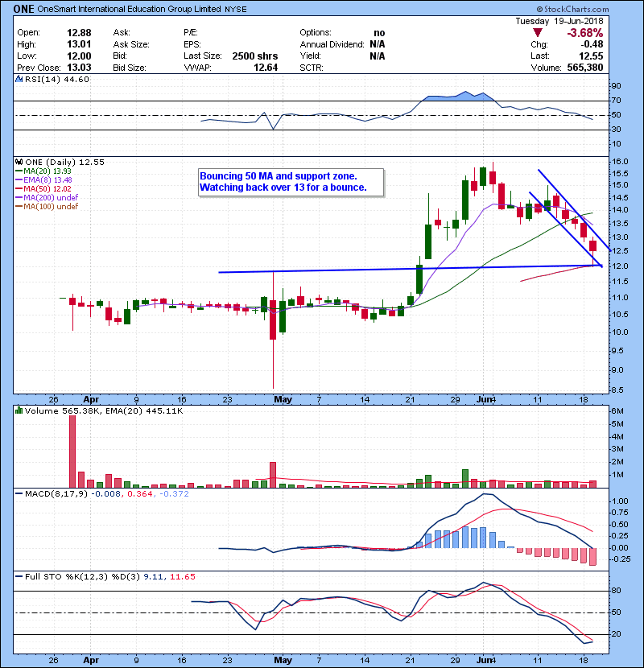Select the Prev Close value 13.03

[79, 68]
